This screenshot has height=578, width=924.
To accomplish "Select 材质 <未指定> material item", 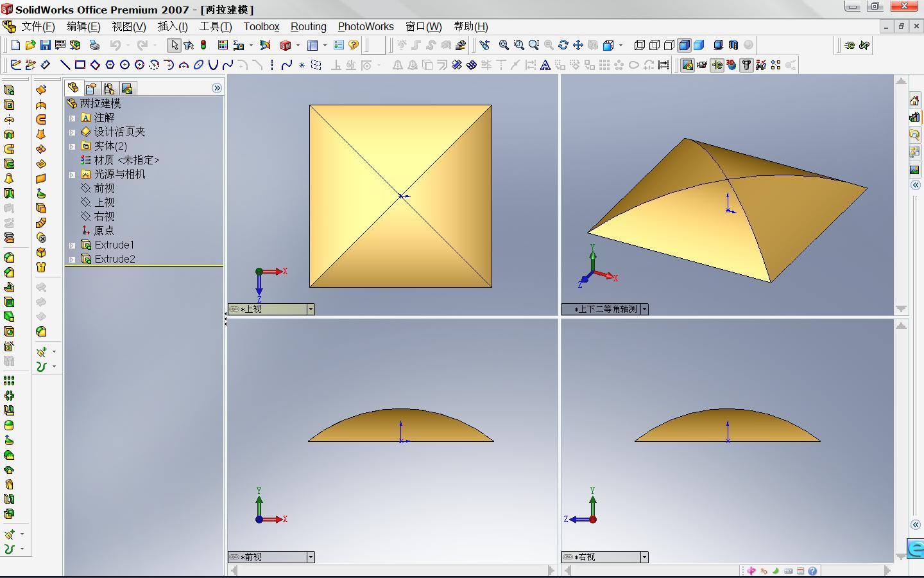I will [120, 160].
